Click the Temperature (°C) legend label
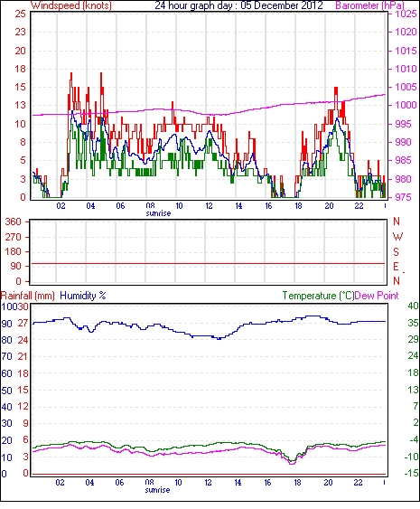 (318, 296)
